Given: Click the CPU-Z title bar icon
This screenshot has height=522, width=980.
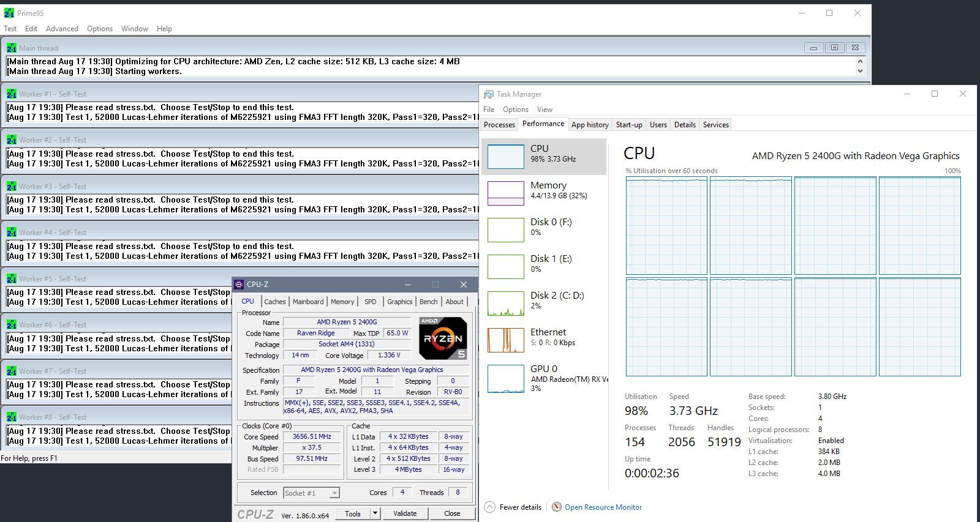Looking at the screenshot, I should tap(239, 285).
